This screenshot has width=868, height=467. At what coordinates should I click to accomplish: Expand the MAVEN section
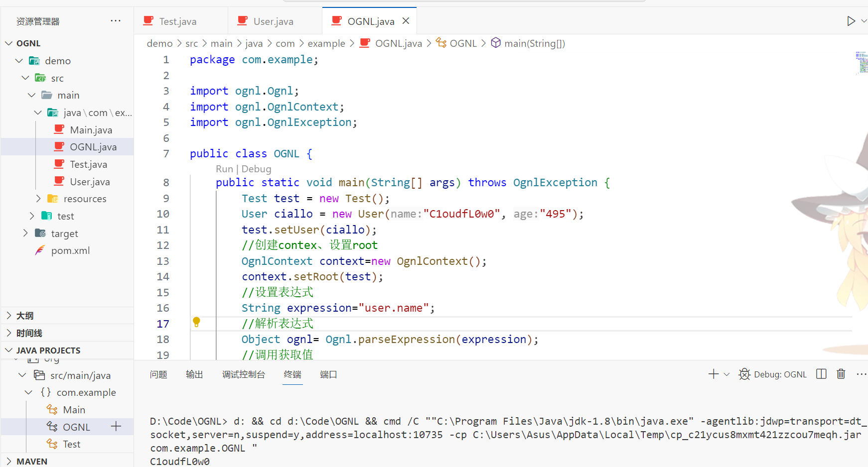point(9,461)
